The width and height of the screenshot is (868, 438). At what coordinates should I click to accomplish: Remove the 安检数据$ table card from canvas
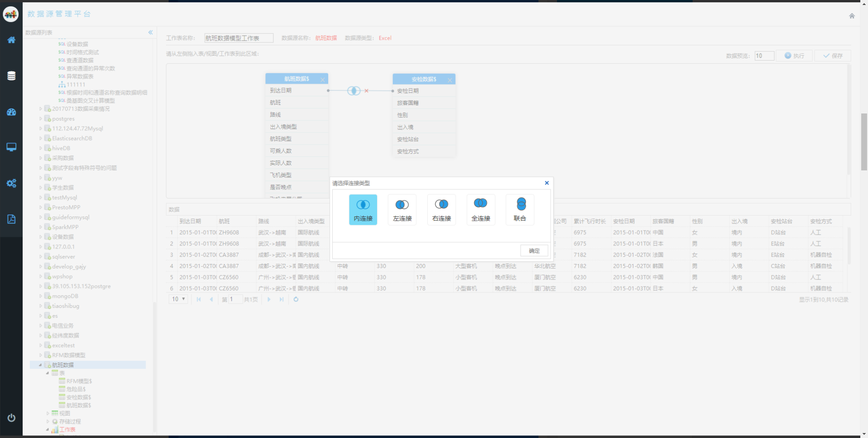coord(450,80)
